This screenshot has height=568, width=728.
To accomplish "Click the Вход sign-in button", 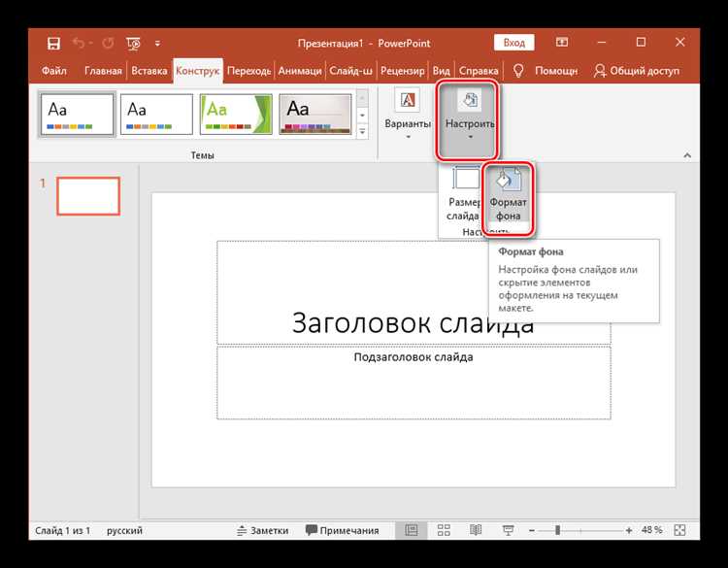I will (513, 43).
